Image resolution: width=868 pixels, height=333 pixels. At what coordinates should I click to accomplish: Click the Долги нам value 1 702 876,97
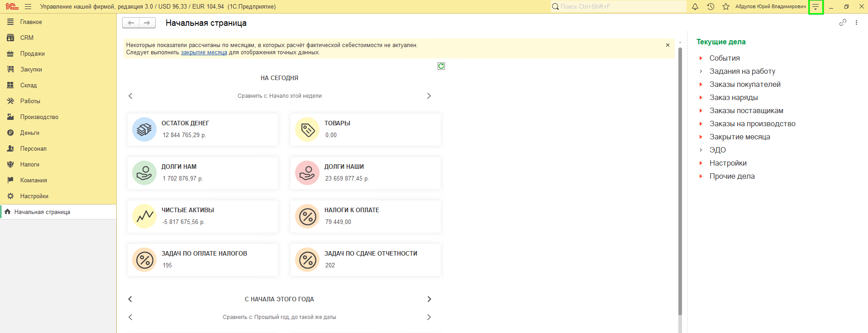click(183, 178)
